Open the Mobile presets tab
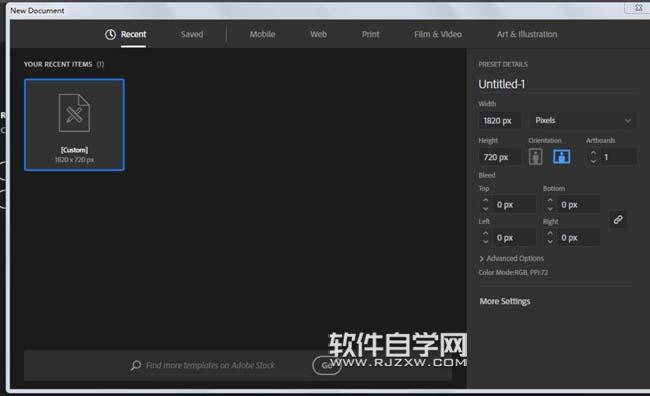 (262, 34)
